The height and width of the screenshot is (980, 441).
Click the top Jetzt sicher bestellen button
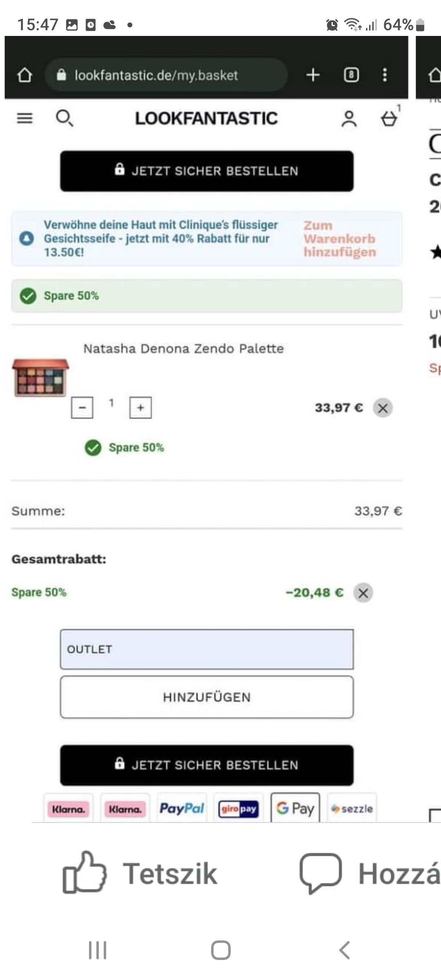pos(207,171)
